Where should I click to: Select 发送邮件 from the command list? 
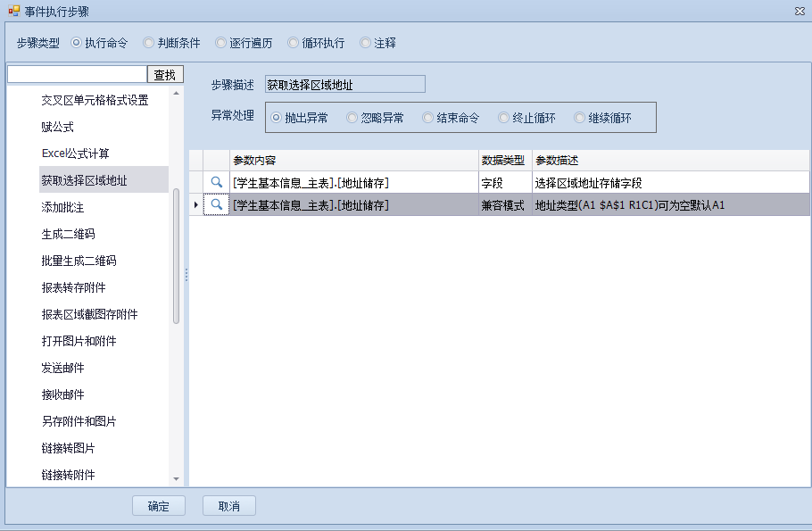pyautogui.click(x=62, y=368)
